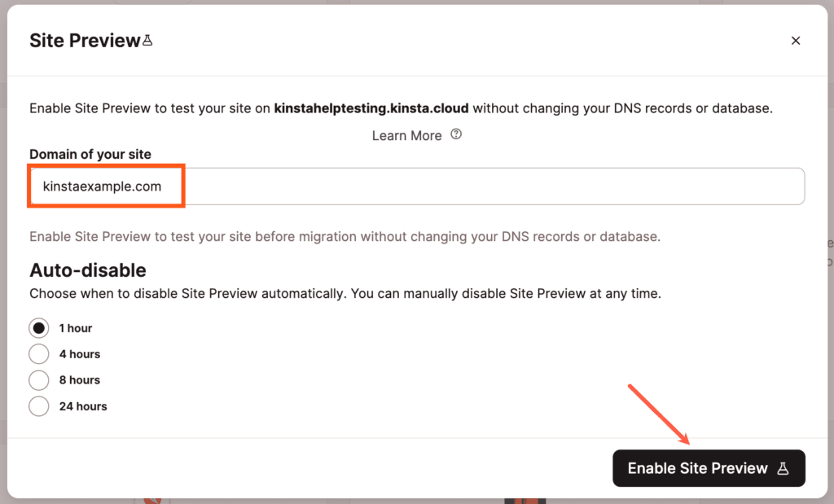The height and width of the screenshot is (504, 834).
Task: Click the "1 hour" label text
Action: click(76, 328)
